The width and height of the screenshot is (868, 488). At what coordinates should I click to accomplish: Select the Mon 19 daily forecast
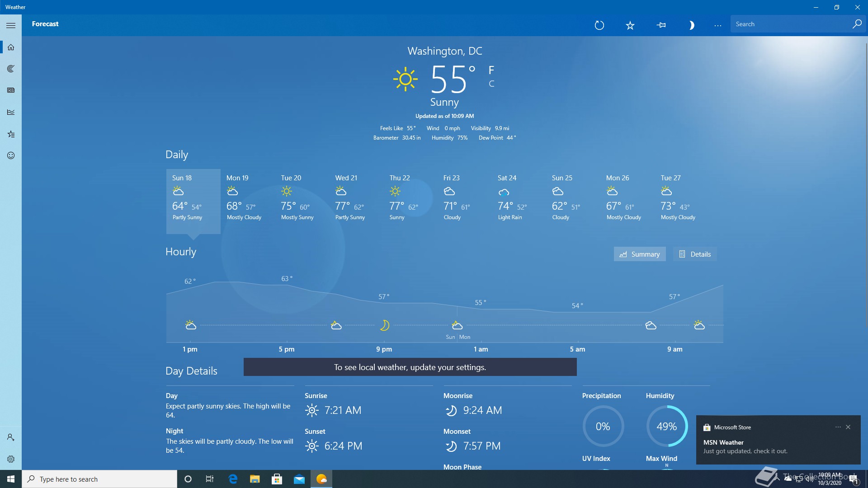[x=248, y=201]
